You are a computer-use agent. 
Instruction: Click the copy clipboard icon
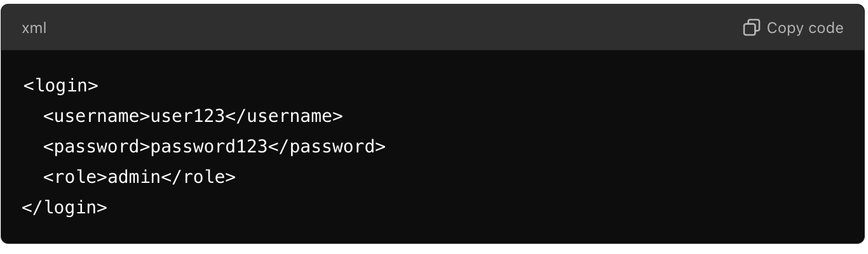[752, 28]
